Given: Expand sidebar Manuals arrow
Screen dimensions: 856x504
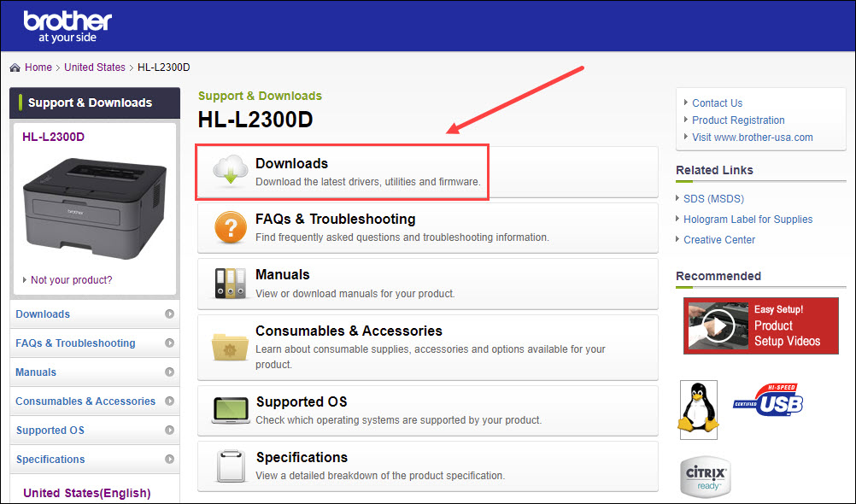Looking at the screenshot, I should tap(170, 372).
